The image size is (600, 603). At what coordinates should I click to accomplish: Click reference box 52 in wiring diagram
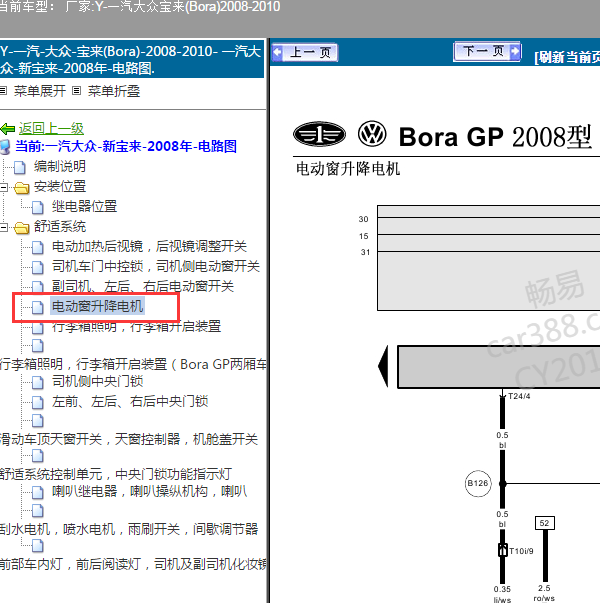[x=545, y=523]
